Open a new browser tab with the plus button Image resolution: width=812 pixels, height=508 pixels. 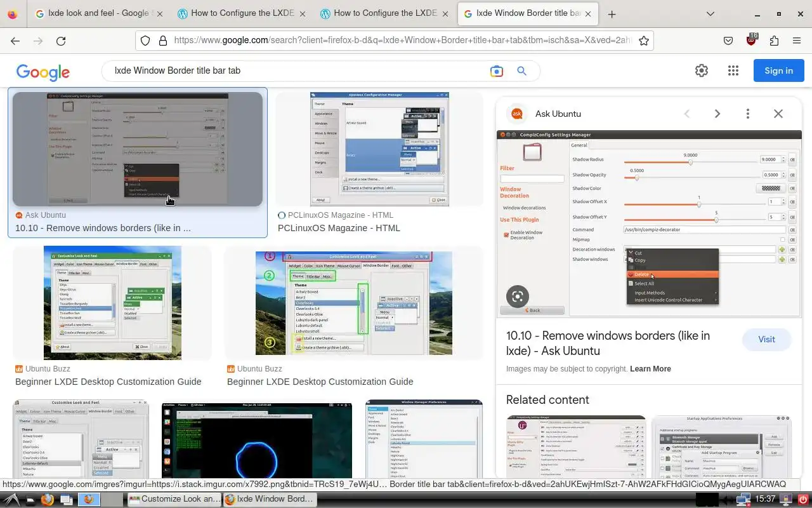(612, 14)
